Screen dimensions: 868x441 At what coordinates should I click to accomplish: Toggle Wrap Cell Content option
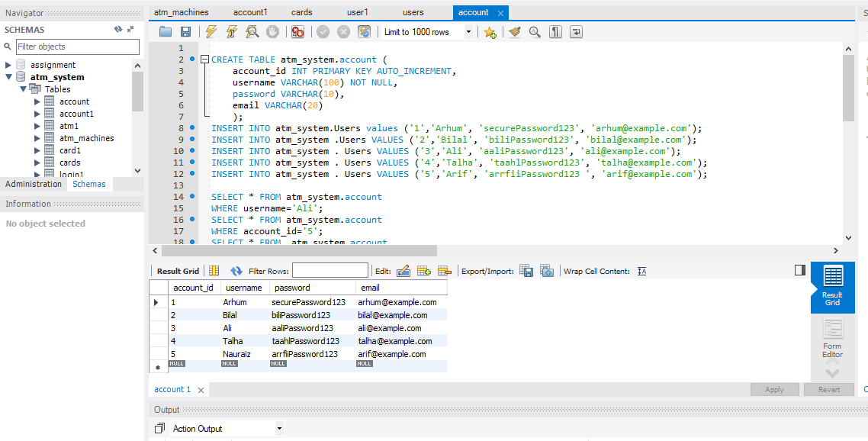coord(641,271)
